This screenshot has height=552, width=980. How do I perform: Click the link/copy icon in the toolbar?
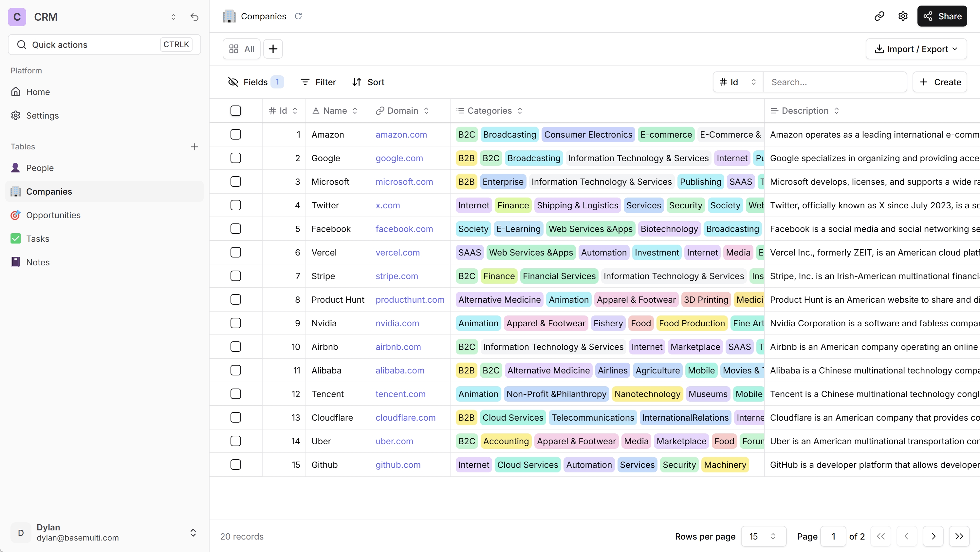coord(879,16)
